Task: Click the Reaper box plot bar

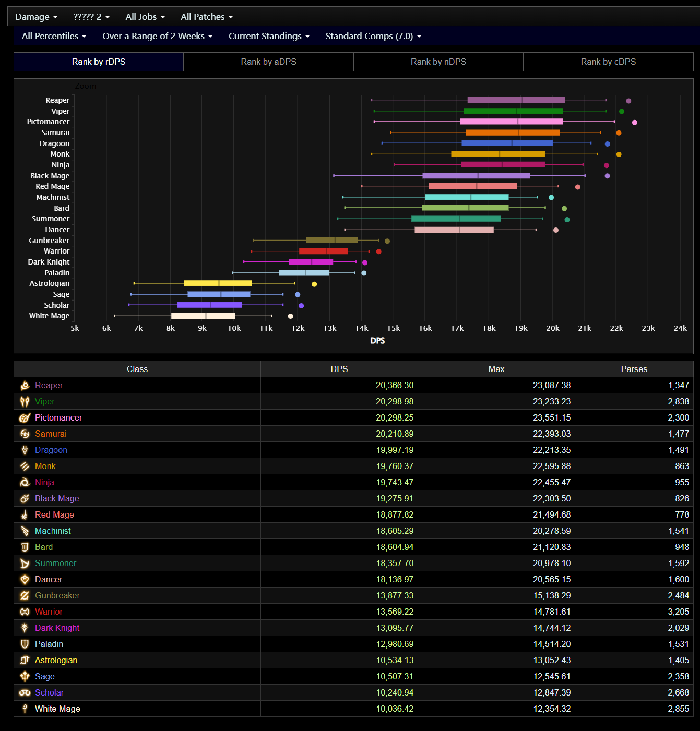Action: click(x=516, y=100)
